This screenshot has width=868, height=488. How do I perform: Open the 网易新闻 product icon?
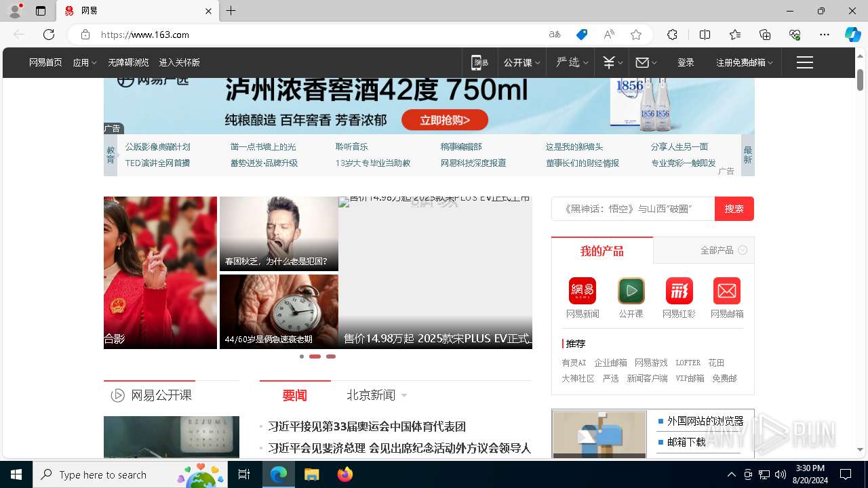583,291
